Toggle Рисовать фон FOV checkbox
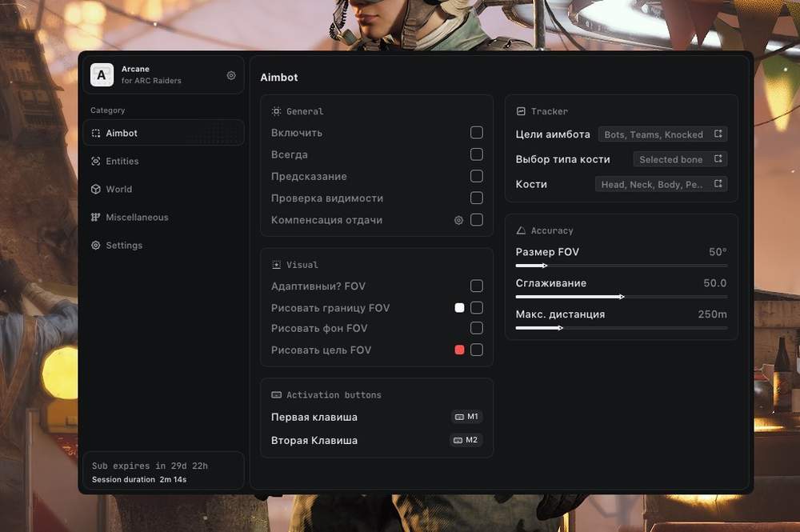 [x=477, y=328]
